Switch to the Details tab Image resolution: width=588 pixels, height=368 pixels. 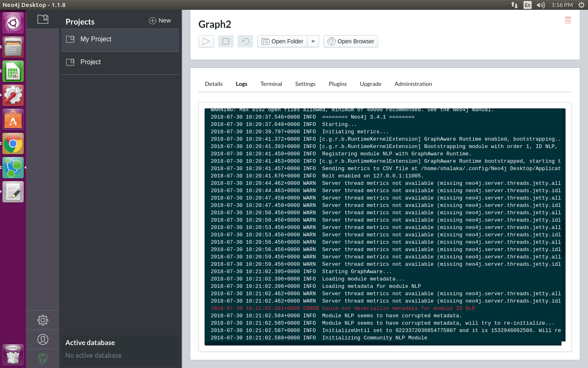click(x=214, y=84)
